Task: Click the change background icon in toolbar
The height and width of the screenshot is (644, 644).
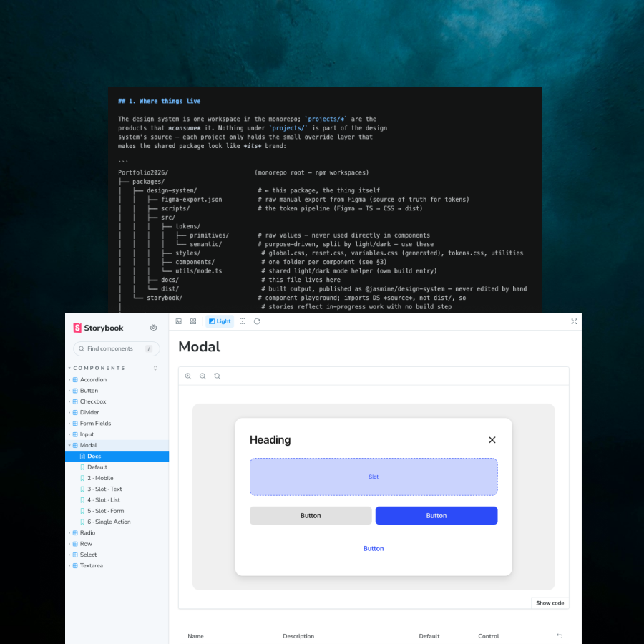Action: pyautogui.click(x=179, y=321)
